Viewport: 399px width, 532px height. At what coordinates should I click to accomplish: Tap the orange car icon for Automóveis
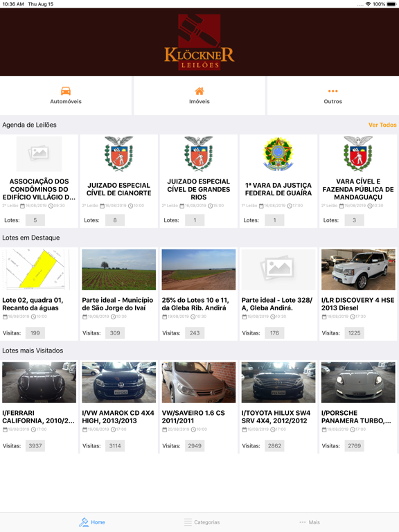click(x=66, y=91)
